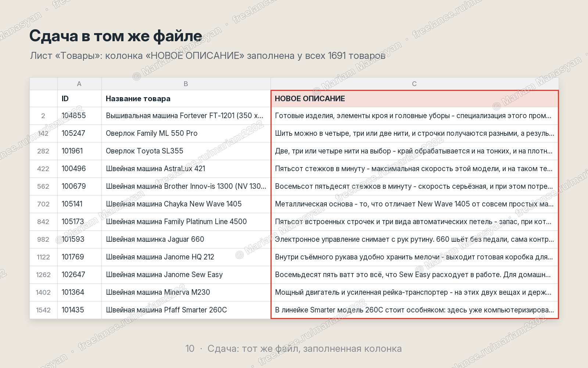This screenshot has height=368, width=588.
Task: Click ID cell 104855
Action: click(x=79, y=116)
